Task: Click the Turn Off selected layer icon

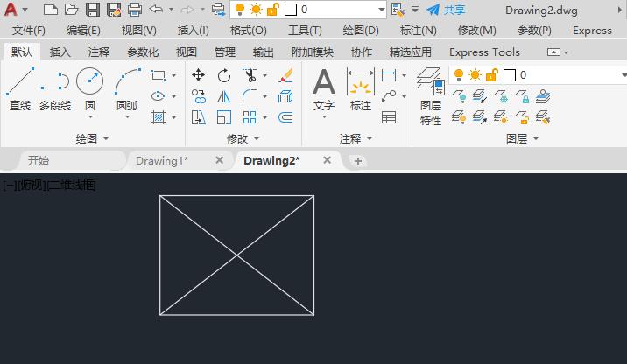Action: point(459,96)
